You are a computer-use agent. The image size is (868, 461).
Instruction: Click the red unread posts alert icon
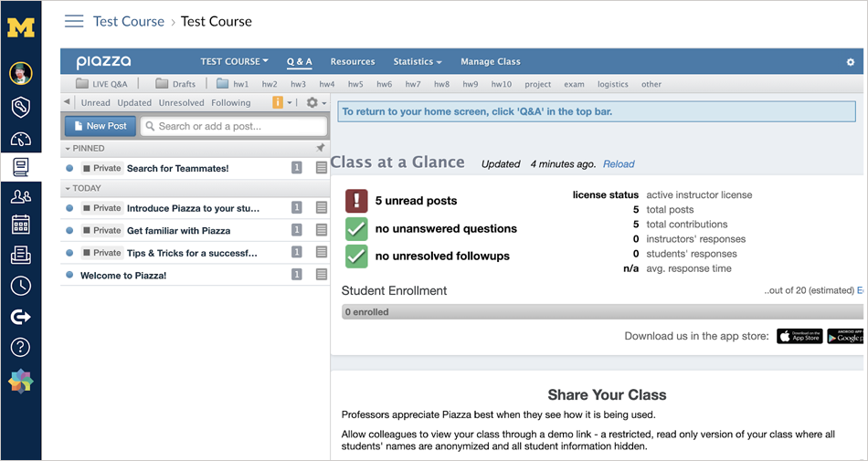(x=356, y=201)
